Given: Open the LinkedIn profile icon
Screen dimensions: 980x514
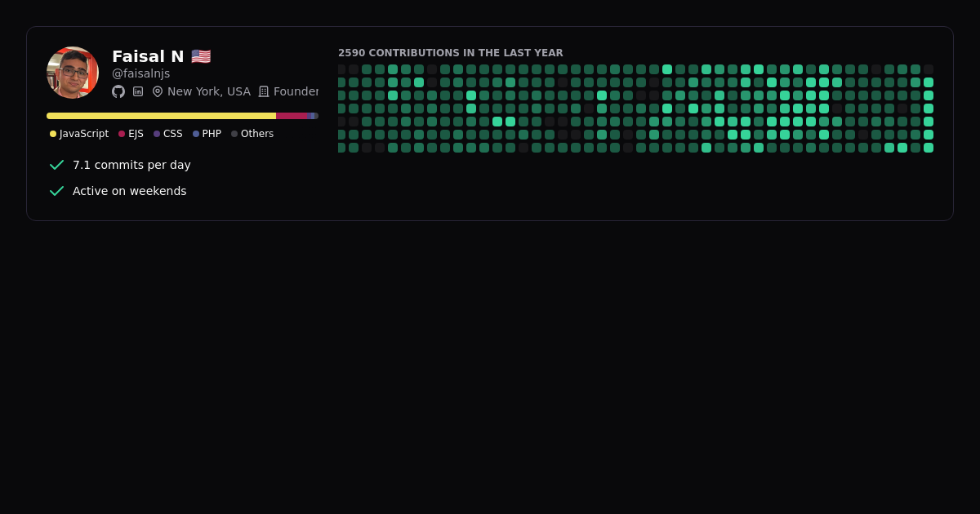Looking at the screenshot, I should point(138,91).
